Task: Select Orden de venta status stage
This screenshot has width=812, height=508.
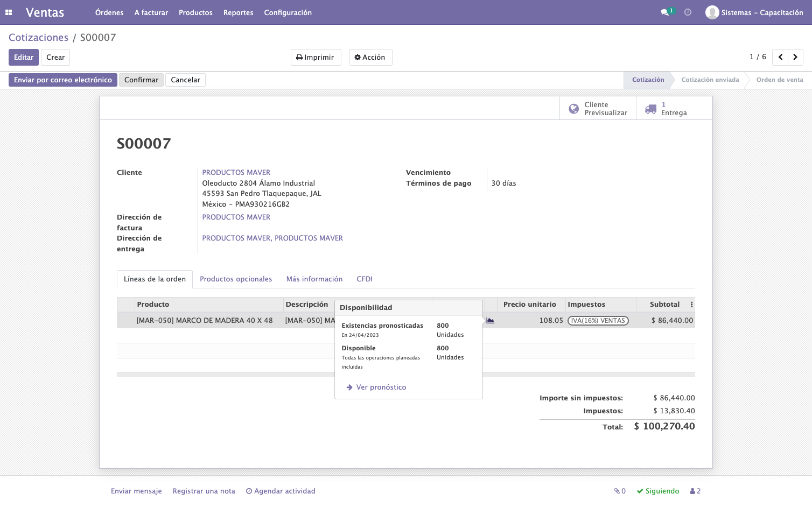Action: [780, 80]
